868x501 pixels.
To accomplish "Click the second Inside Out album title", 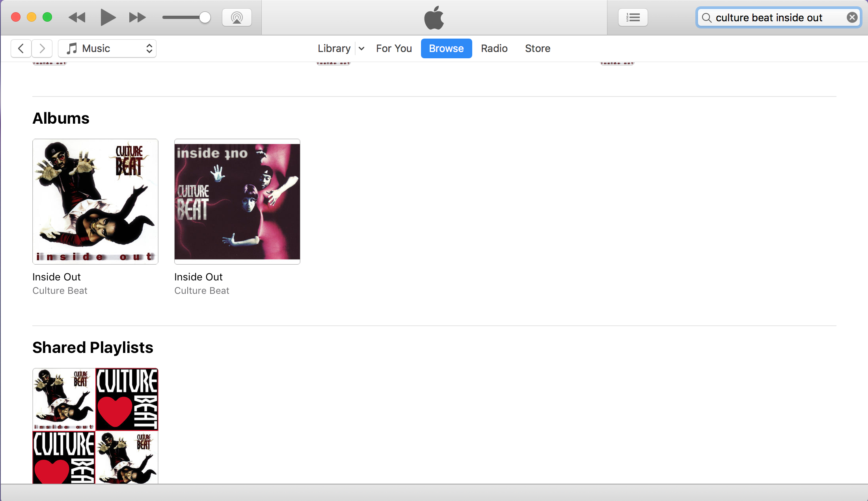I will pyautogui.click(x=198, y=277).
